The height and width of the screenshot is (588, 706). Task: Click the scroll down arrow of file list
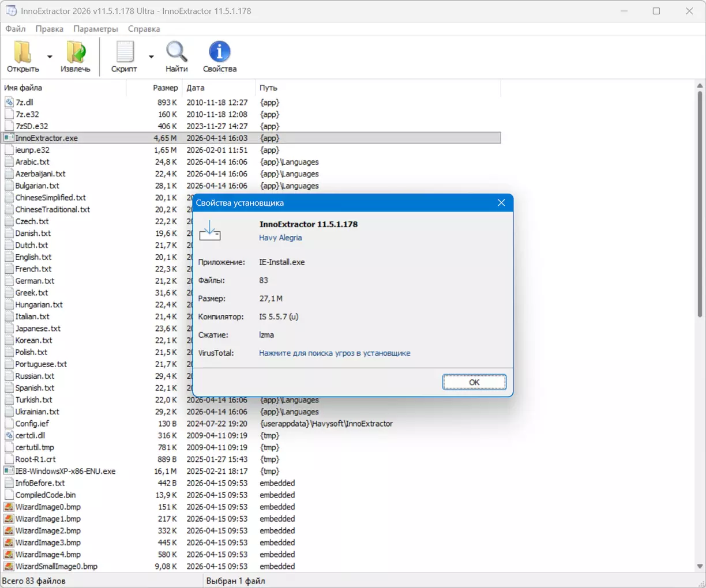700,567
